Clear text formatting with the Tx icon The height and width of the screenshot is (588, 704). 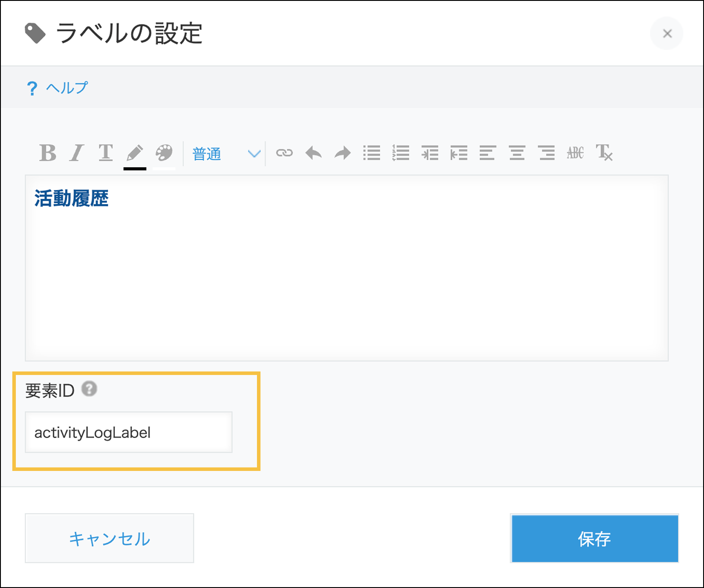point(604,153)
